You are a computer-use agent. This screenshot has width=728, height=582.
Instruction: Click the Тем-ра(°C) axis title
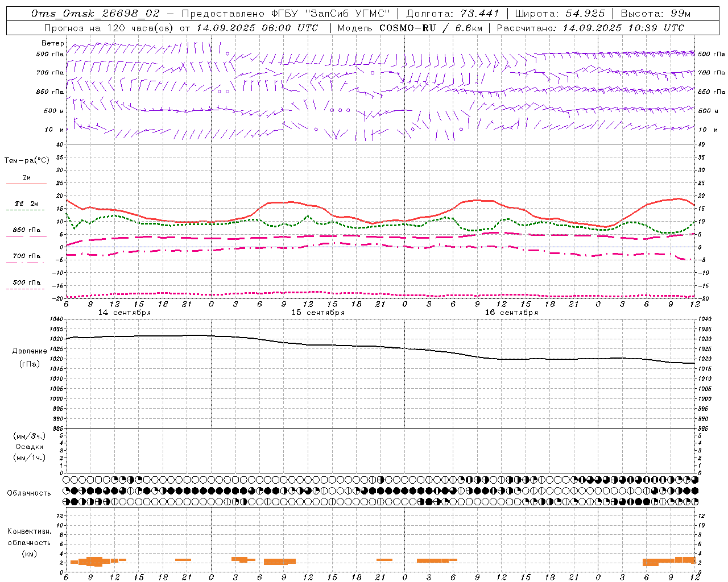click(27, 161)
